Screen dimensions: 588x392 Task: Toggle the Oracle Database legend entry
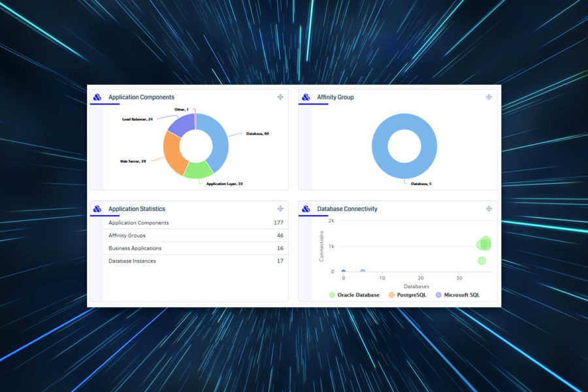354,295
